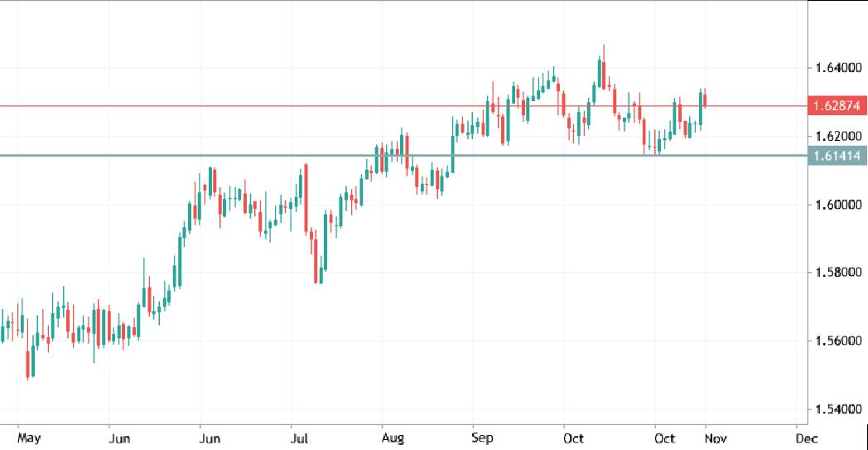Viewport: 868px width, 450px height.
Task: Click the 1.60000 price axis label
Action: [837, 204]
